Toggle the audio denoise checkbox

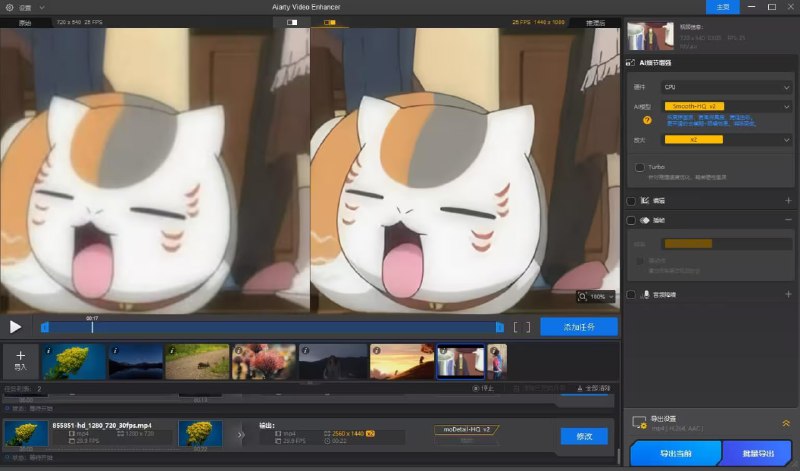[630, 295]
